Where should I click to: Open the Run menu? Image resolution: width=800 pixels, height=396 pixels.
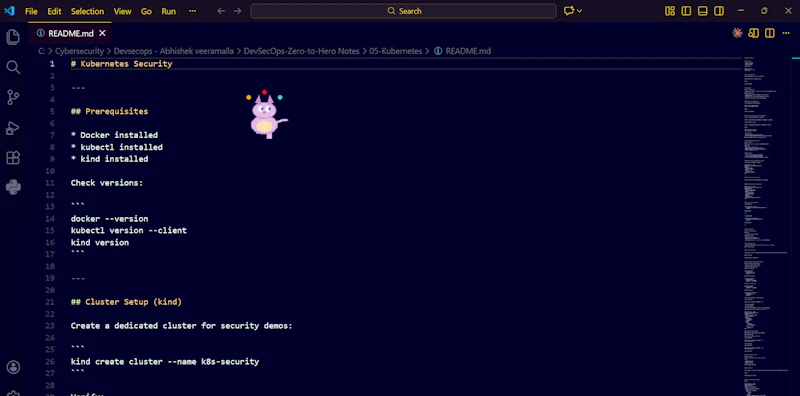168,11
